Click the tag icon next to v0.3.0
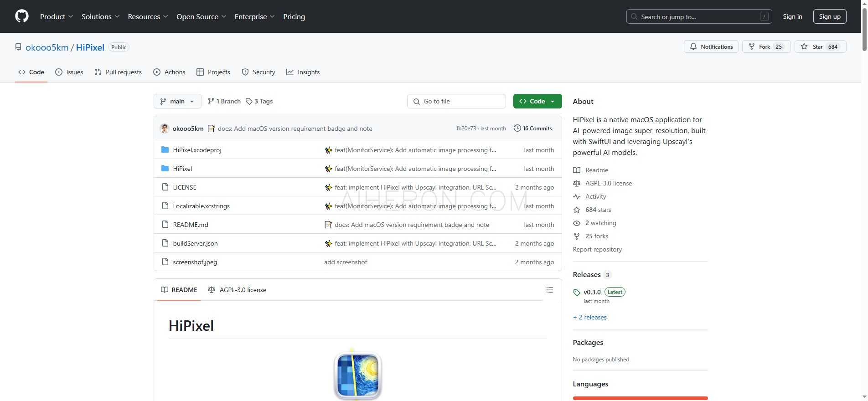The width and height of the screenshot is (868, 401). (577, 293)
